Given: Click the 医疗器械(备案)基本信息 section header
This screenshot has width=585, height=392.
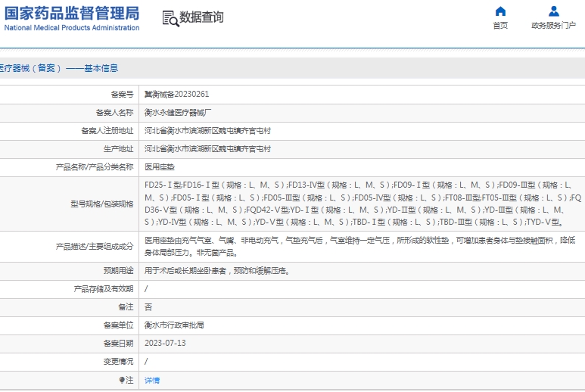Looking at the screenshot, I should (x=58, y=68).
